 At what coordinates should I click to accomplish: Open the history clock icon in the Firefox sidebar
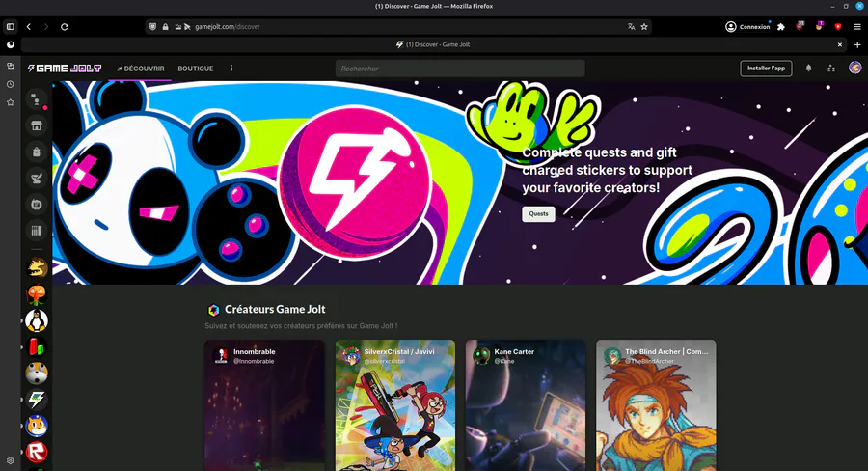[x=10, y=84]
